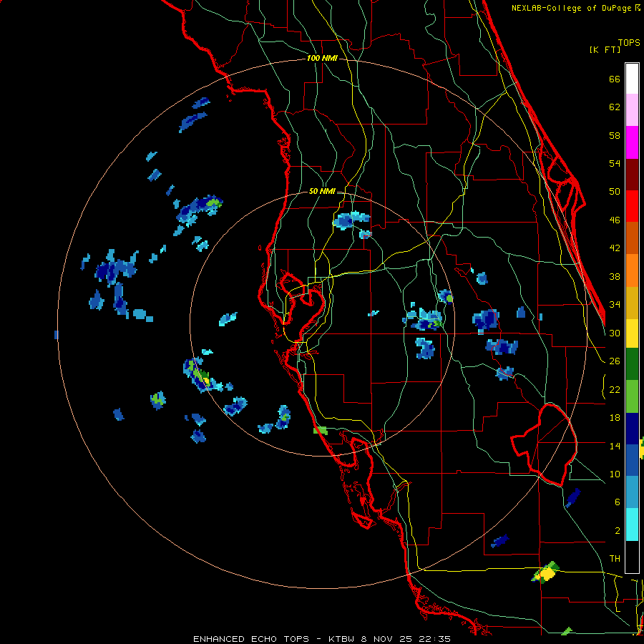Screen dimensions: 644x644
Task: Click the NEXLAB-College of DuPage credit text
Action: (572, 8)
